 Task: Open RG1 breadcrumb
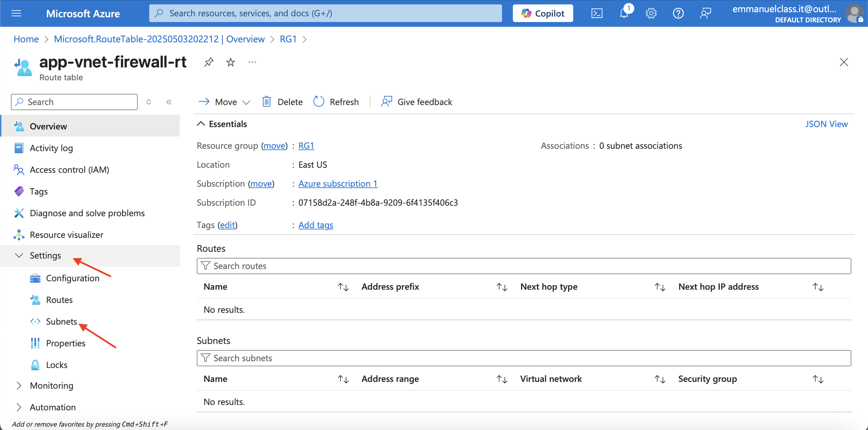tap(288, 39)
